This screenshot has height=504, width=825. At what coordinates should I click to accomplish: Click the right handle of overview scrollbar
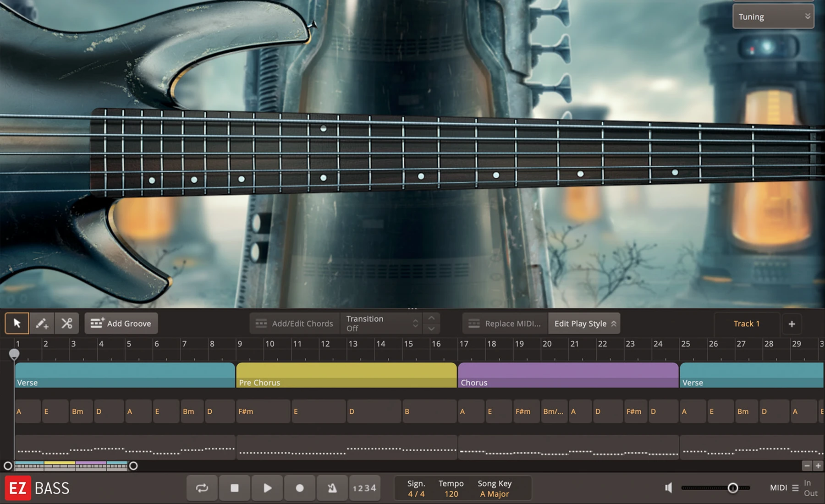(133, 466)
